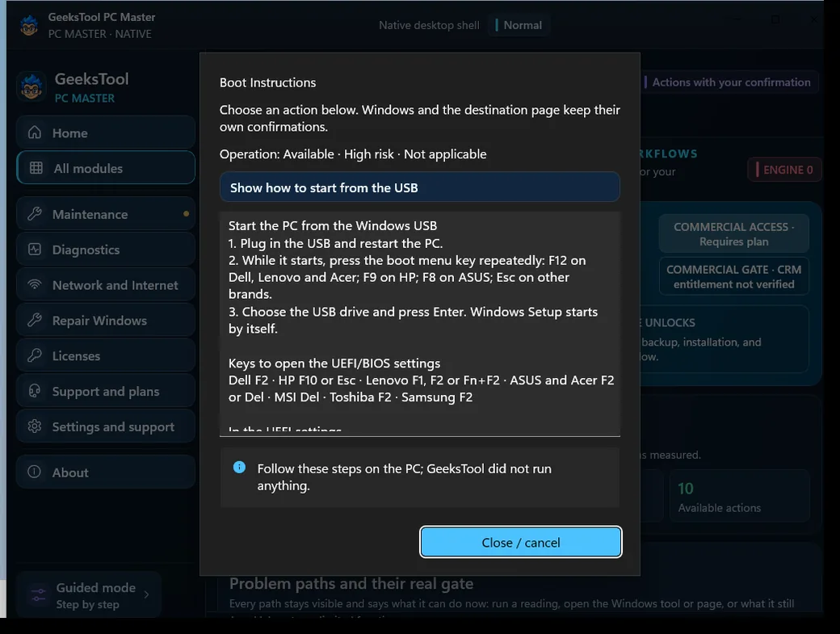Click the About info circle icon
Viewport: 840px width, 634px height.
coord(34,472)
